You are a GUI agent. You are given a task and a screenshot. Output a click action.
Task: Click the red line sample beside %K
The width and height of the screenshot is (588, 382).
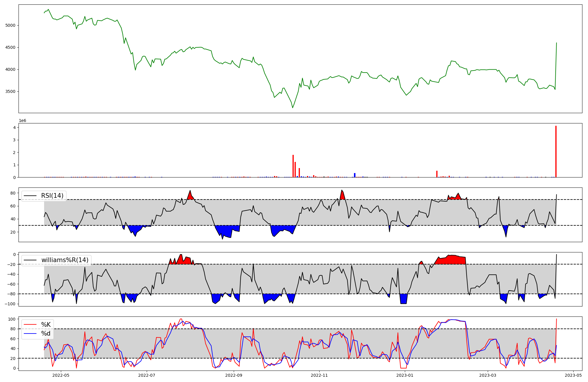[30, 325]
